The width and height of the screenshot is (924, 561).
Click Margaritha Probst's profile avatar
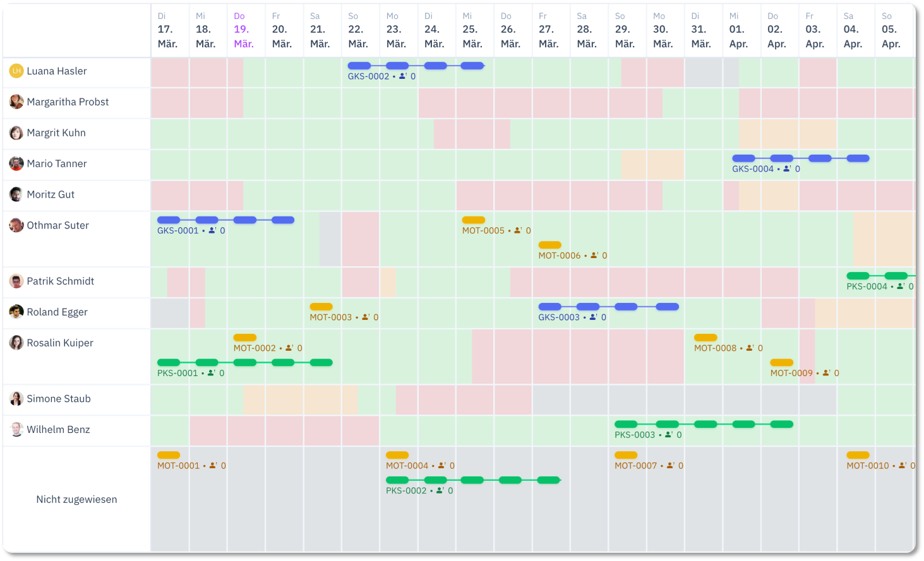coord(16,102)
